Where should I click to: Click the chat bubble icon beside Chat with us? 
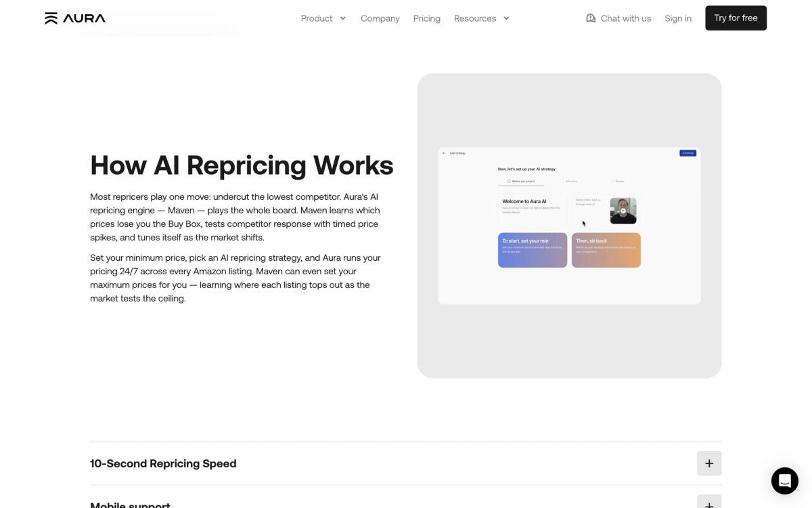point(591,18)
